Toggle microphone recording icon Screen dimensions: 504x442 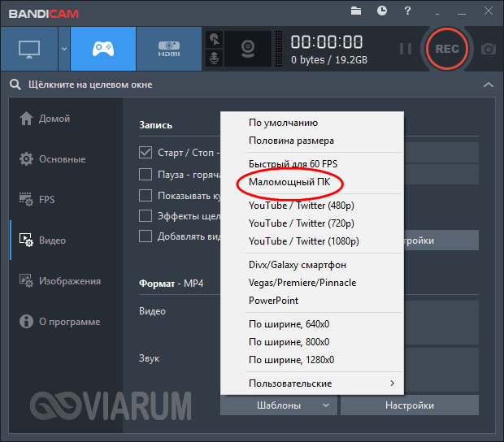click(x=214, y=58)
